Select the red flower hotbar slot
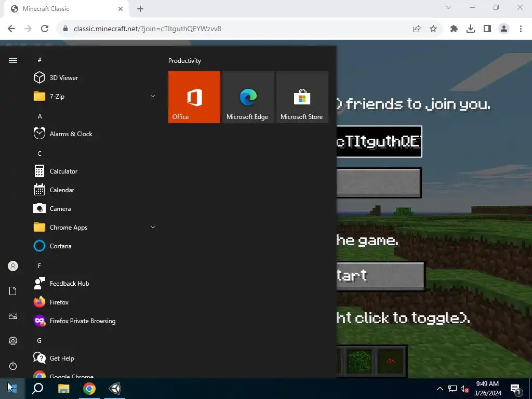532x399 pixels. coord(391,362)
